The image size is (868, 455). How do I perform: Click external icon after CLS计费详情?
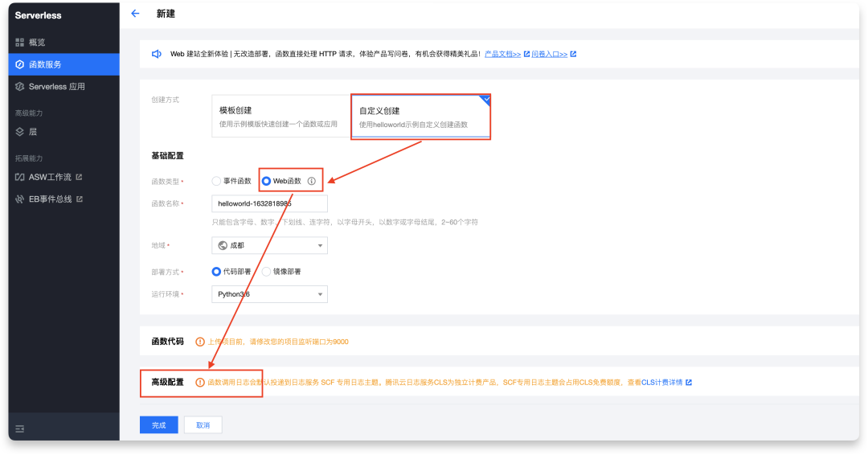coord(689,383)
